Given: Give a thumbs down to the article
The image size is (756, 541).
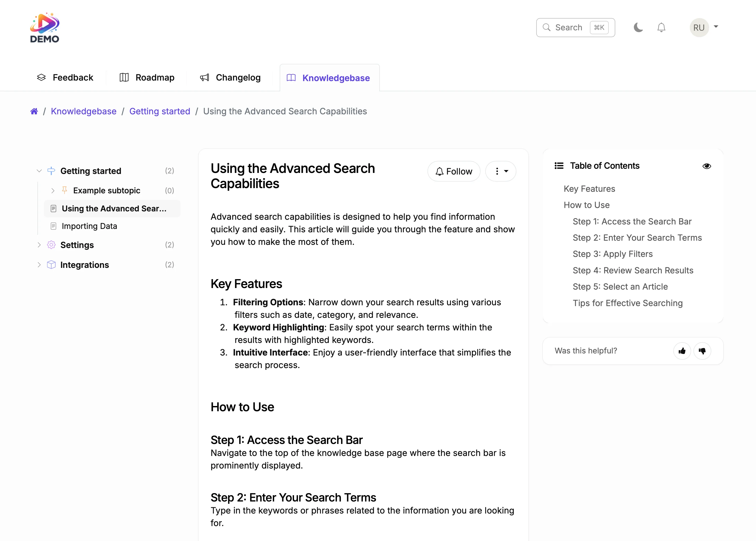Looking at the screenshot, I should [x=703, y=351].
